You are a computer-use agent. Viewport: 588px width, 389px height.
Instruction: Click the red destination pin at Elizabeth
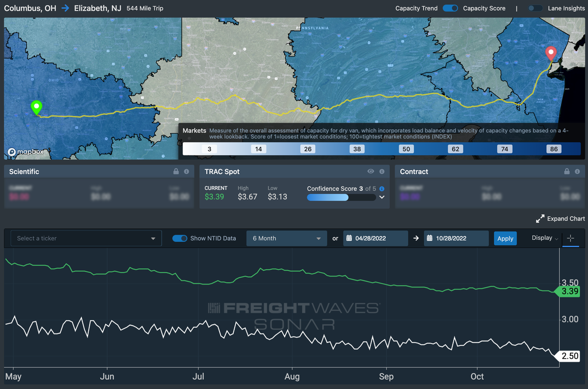tap(551, 53)
